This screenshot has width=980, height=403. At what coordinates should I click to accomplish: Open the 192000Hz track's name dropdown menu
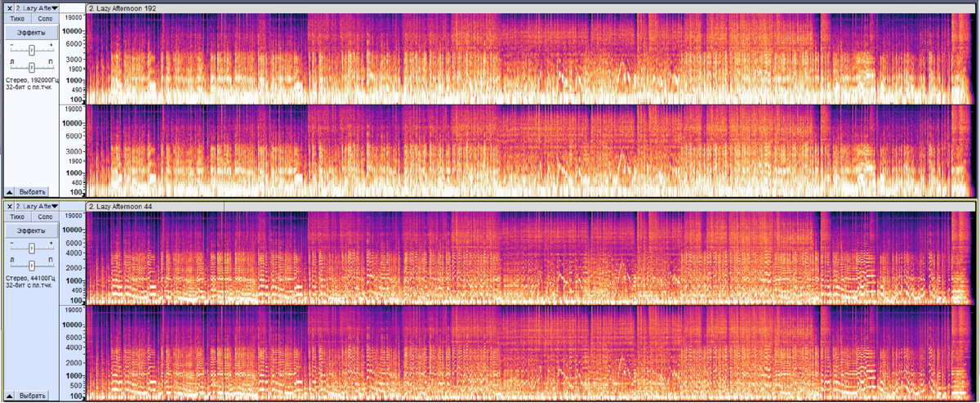pos(37,7)
